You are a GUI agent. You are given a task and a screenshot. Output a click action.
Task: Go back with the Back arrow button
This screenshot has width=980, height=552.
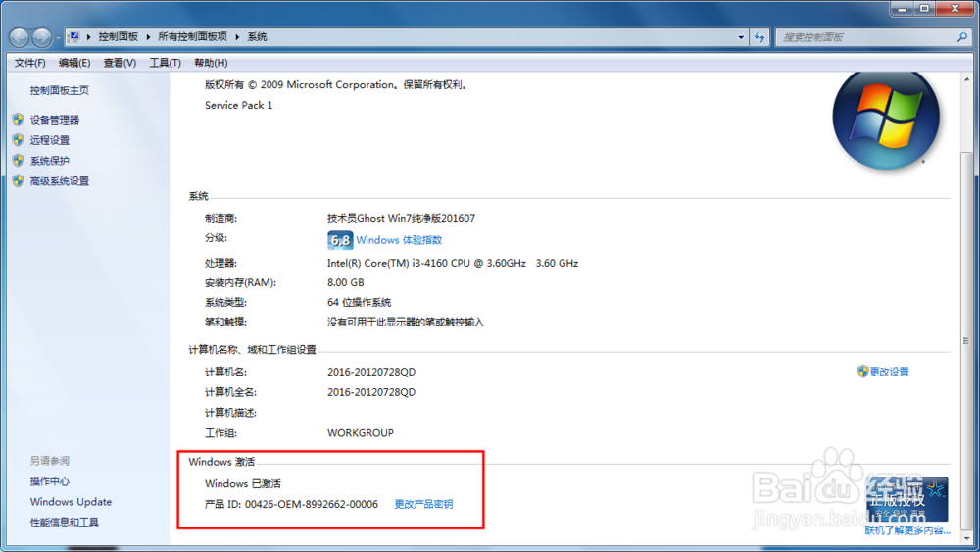[x=19, y=37]
